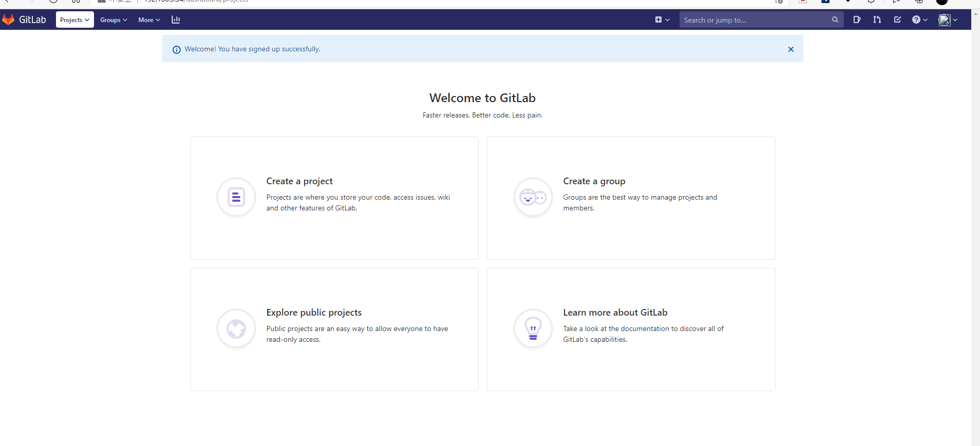Click 'Take a look at the documentation' description
The height and width of the screenshot is (446, 980).
(x=643, y=334)
